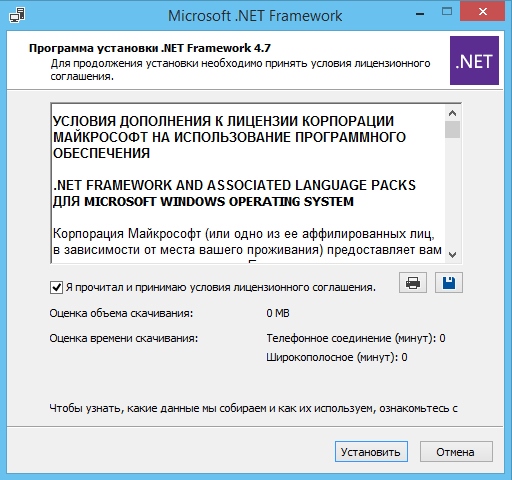Click the purple .NET logo
Screen dimensions: 512x480
coord(474,60)
